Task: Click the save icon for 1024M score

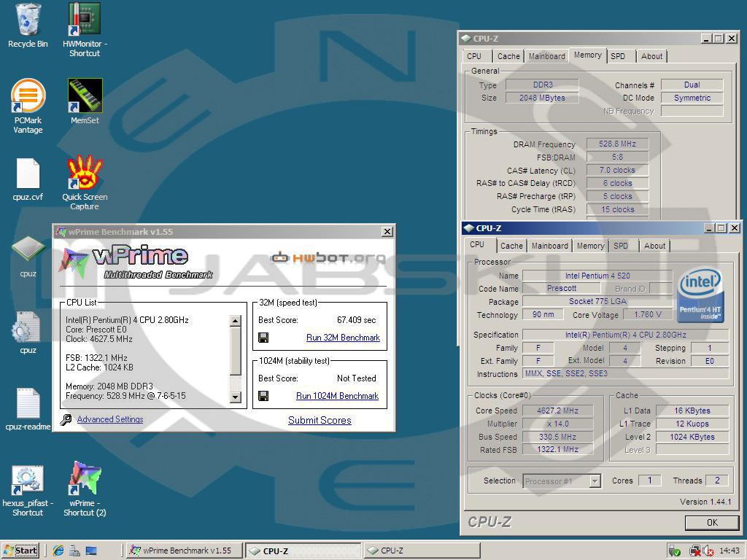Action: pyautogui.click(x=263, y=396)
